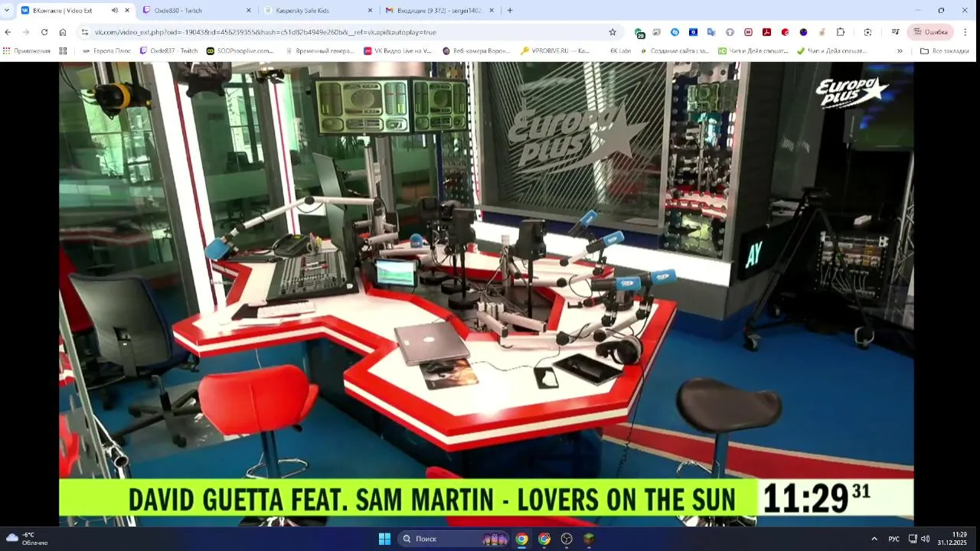Open the Веб-камера Ворон... bookmark
The height and width of the screenshot is (551, 980).
(477, 51)
